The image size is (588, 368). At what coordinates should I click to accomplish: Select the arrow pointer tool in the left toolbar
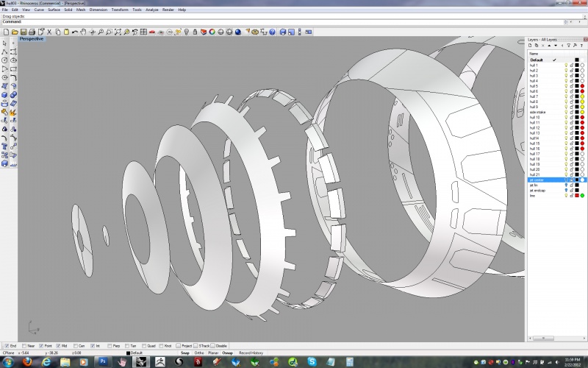pos(4,43)
